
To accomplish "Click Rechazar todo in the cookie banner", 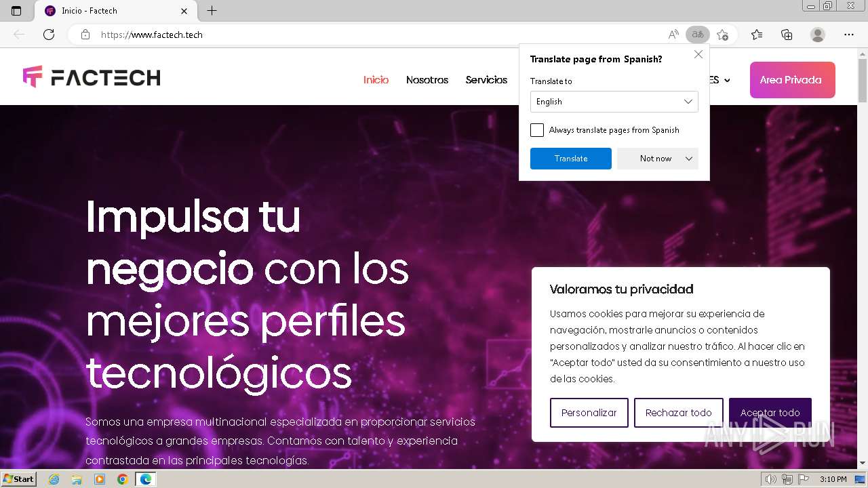I will pos(679,413).
